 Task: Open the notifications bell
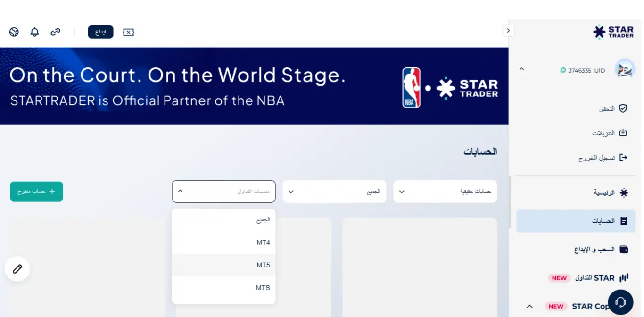(34, 32)
